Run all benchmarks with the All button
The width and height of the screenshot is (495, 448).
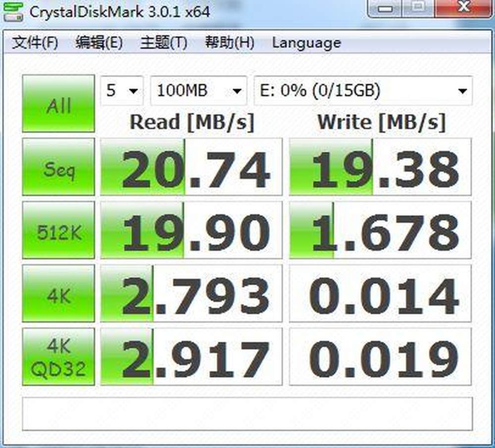click(x=58, y=103)
